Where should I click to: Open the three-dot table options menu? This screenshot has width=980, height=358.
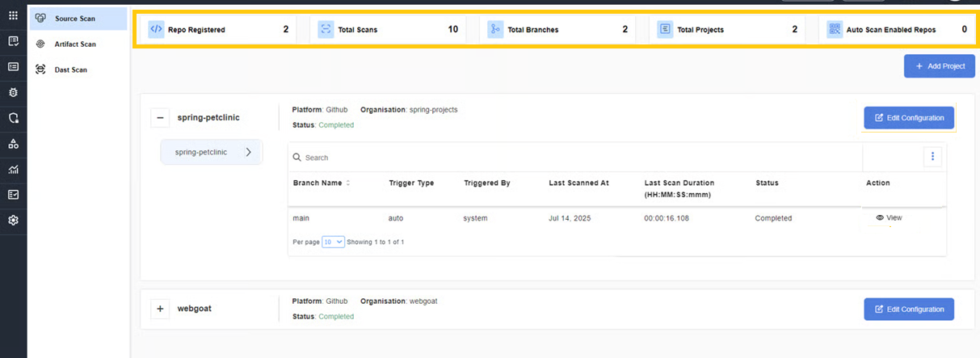[932, 157]
